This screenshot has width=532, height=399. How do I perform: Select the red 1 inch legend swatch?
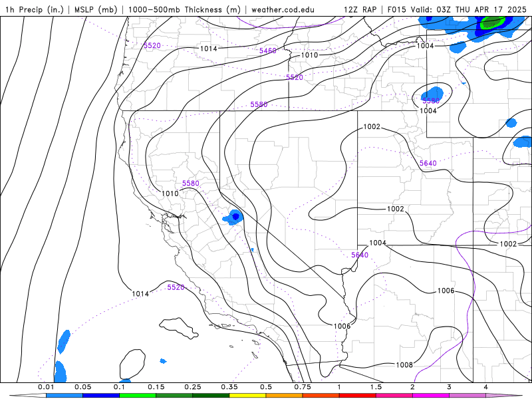(x=358, y=396)
